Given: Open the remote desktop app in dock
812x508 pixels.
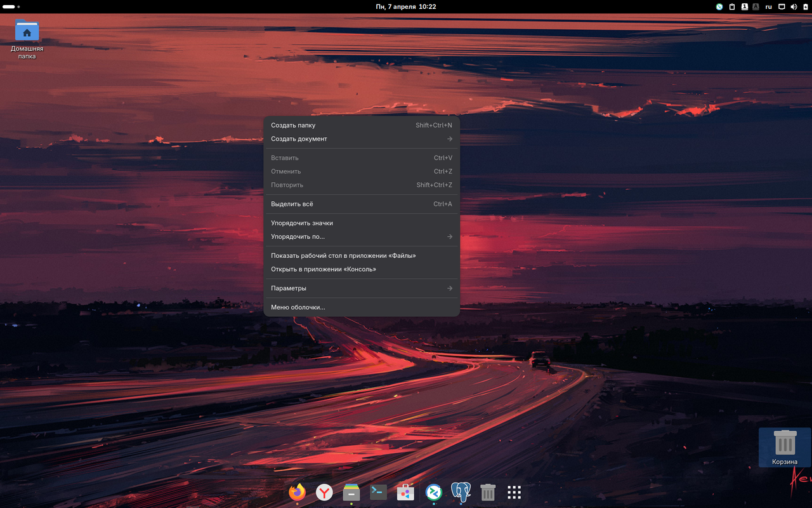Looking at the screenshot, I should (x=434, y=492).
